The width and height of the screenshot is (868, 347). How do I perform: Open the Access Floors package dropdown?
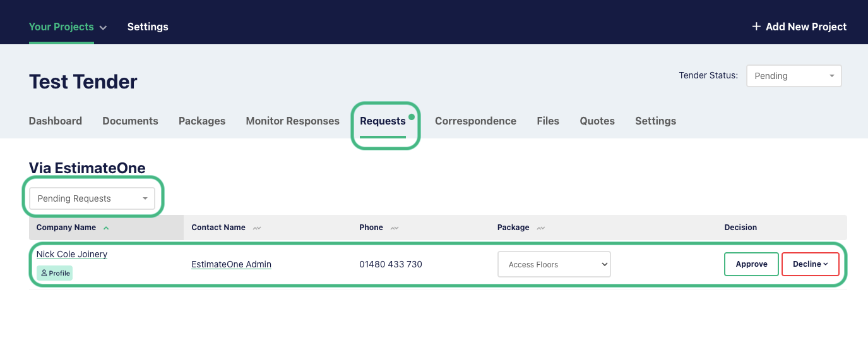coord(554,264)
